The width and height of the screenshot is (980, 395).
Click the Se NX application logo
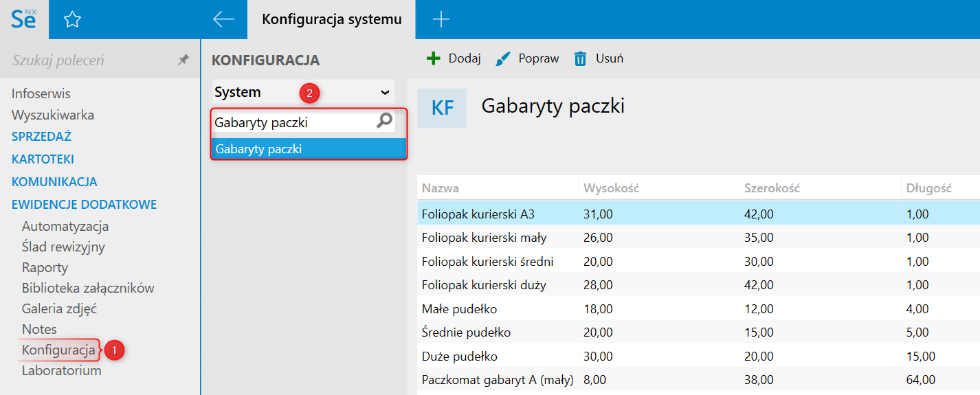24,19
